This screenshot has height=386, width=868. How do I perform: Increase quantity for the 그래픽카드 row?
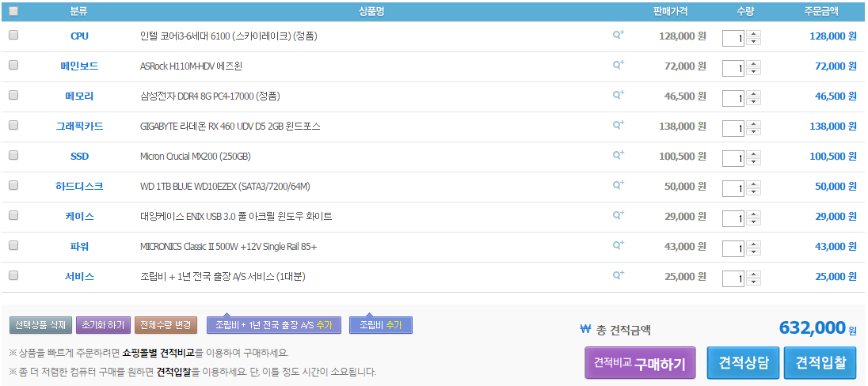pyautogui.click(x=753, y=124)
